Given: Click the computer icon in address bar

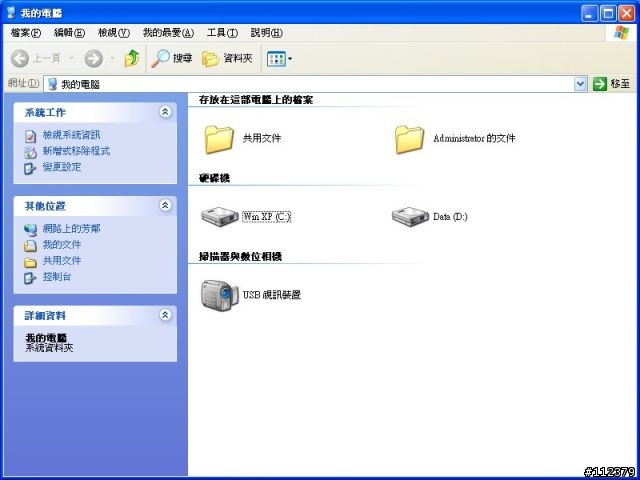Looking at the screenshot, I should pos(52,84).
